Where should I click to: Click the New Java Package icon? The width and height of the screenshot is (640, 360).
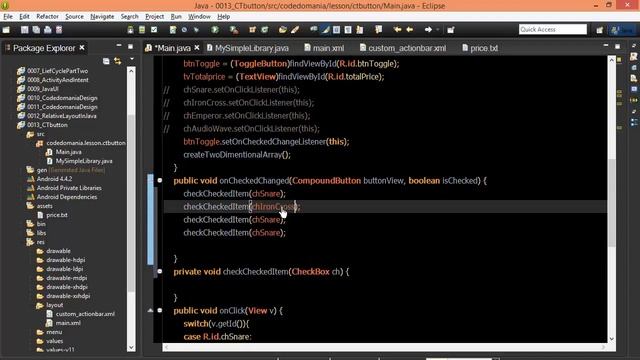point(253,30)
